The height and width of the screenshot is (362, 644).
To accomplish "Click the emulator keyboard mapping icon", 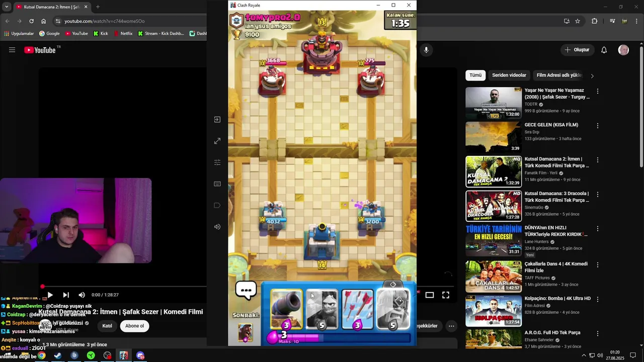I will click(217, 184).
